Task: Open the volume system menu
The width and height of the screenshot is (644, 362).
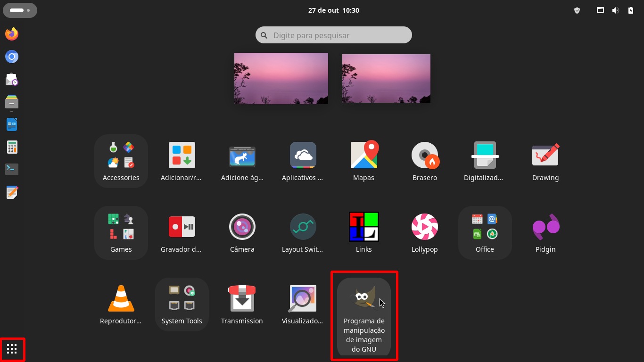Action: (x=615, y=10)
